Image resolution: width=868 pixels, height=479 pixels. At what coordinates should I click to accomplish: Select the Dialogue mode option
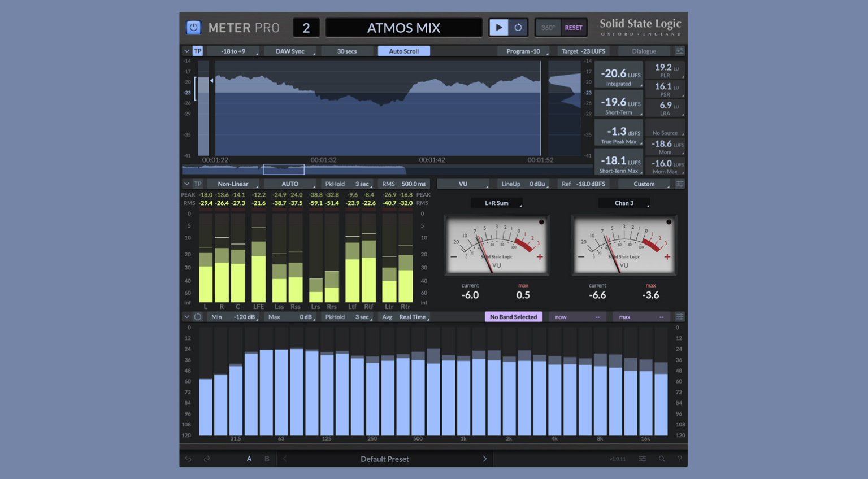pyautogui.click(x=644, y=51)
